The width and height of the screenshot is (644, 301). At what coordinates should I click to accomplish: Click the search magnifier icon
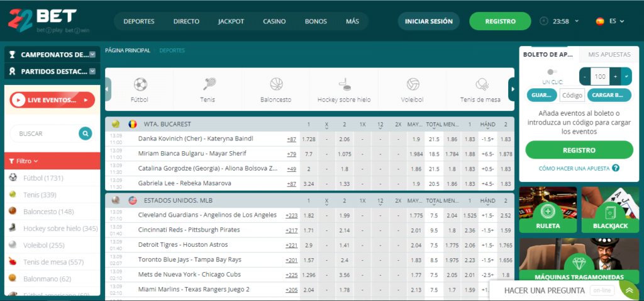point(85,133)
